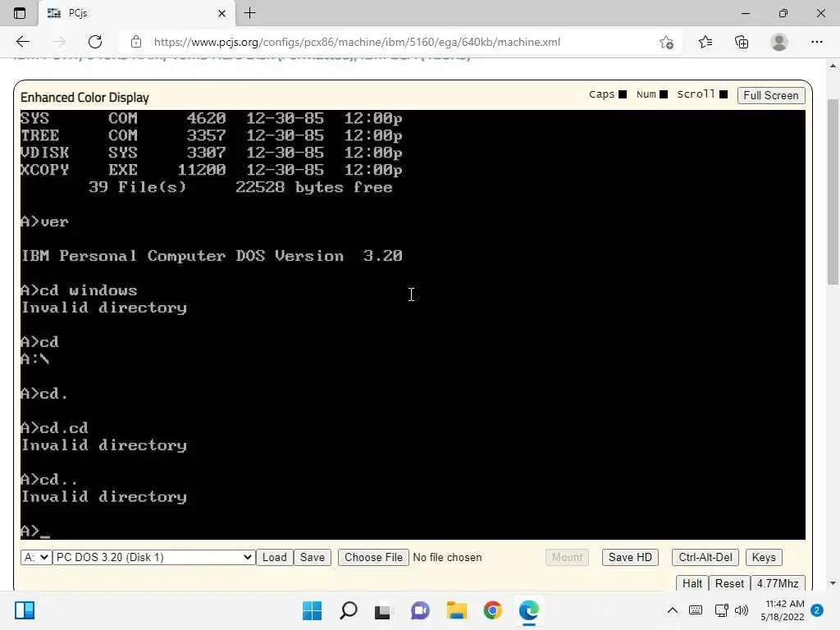This screenshot has width=840, height=630.
Task: Click the '39 File(s)' summary line
Action: 240,187
